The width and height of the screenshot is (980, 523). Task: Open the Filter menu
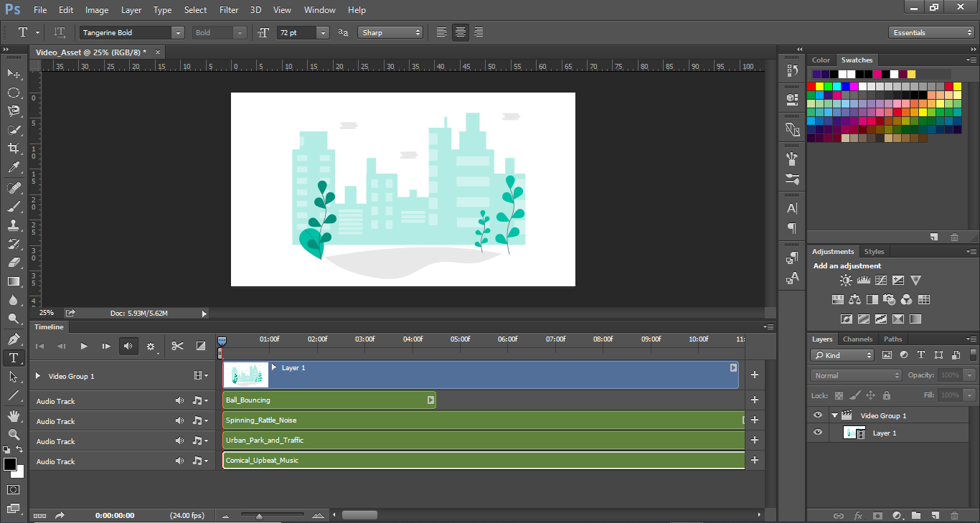click(x=229, y=10)
